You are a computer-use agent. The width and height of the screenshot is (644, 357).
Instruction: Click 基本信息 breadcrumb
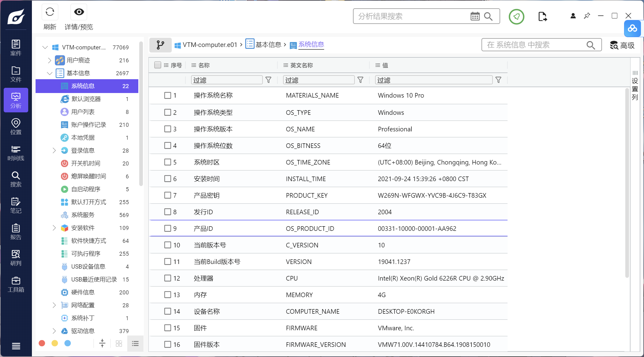[263, 45]
